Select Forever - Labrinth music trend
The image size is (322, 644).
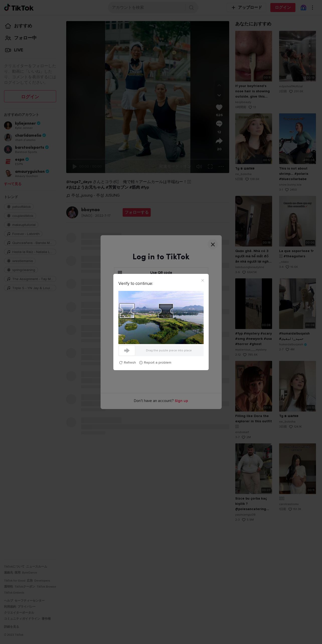[23, 234]
